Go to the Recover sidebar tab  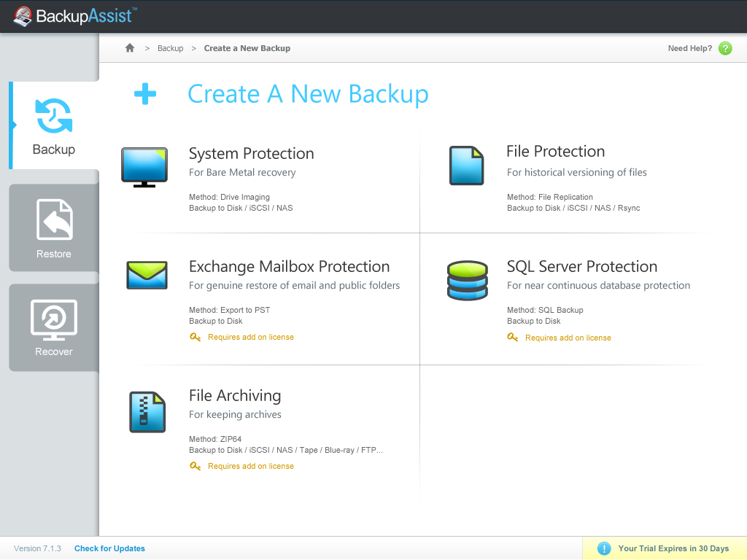pyautogui.click(x=54, y=328)
